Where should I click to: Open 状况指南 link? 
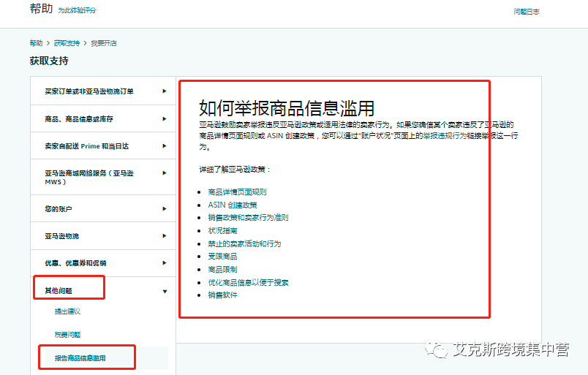click(x=222, y=230)
